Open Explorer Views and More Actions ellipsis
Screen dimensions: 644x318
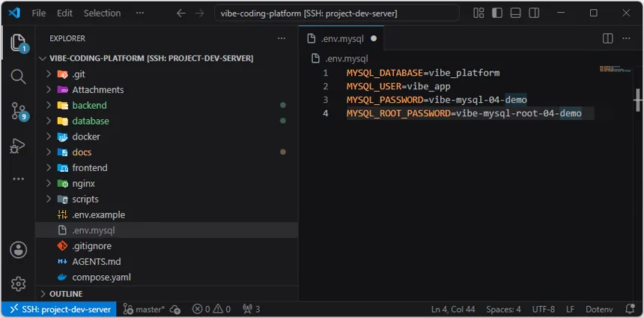(x=282, y=38)
